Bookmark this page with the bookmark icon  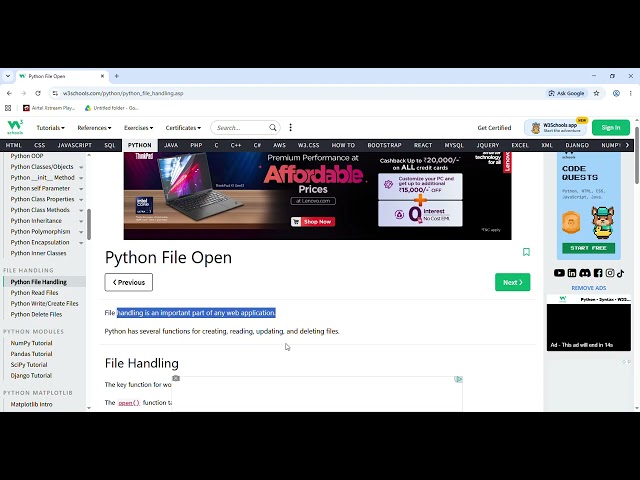click(526, 252)
